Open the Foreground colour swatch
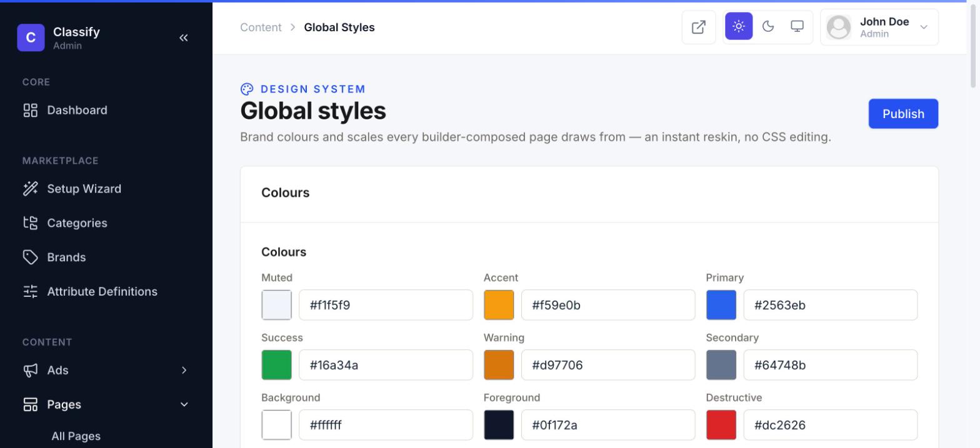980x448 pixels. click(x=499, y=425)
